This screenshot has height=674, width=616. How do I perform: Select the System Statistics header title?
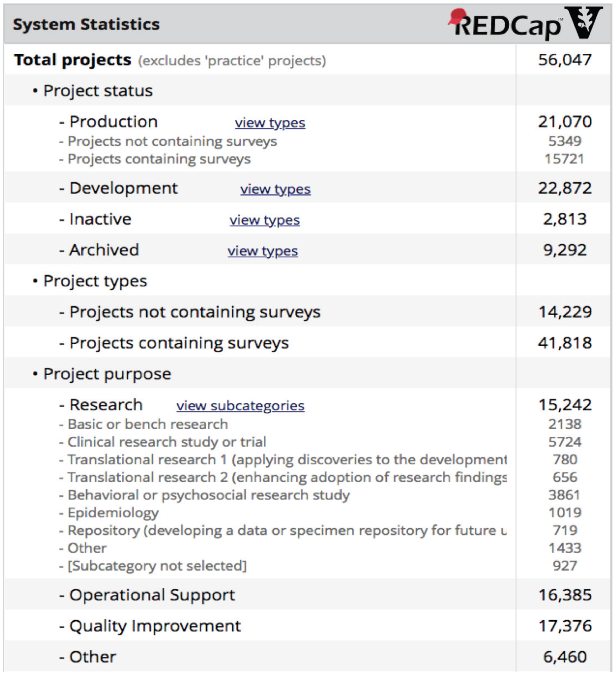86,24
